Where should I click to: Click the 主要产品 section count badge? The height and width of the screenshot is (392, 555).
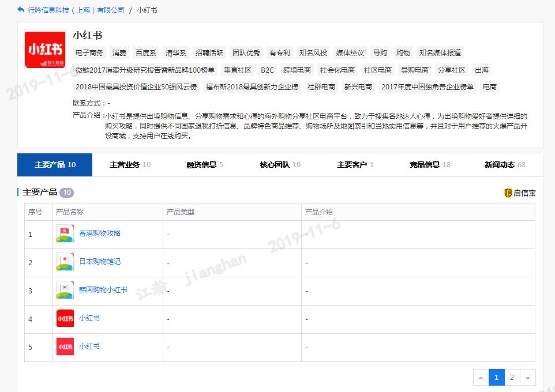[66, 193]
